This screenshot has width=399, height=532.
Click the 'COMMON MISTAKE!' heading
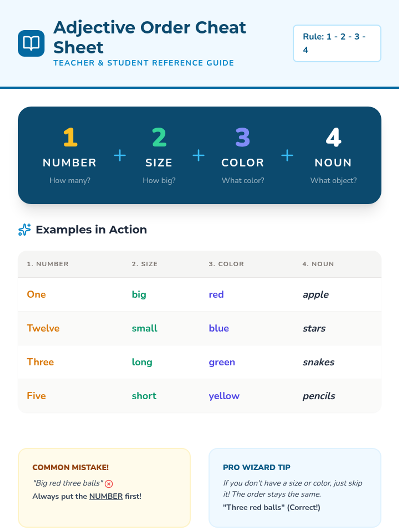(70, 467)
